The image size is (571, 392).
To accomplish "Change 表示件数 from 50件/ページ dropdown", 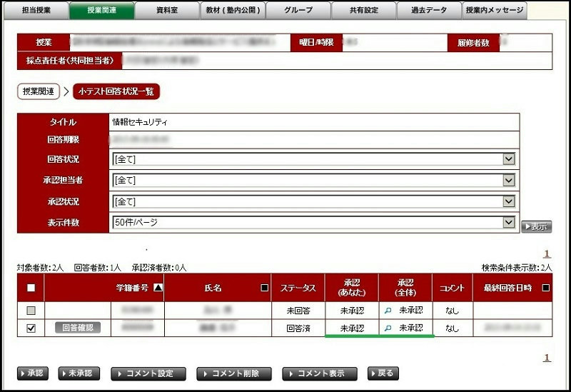I will (508, 223).
